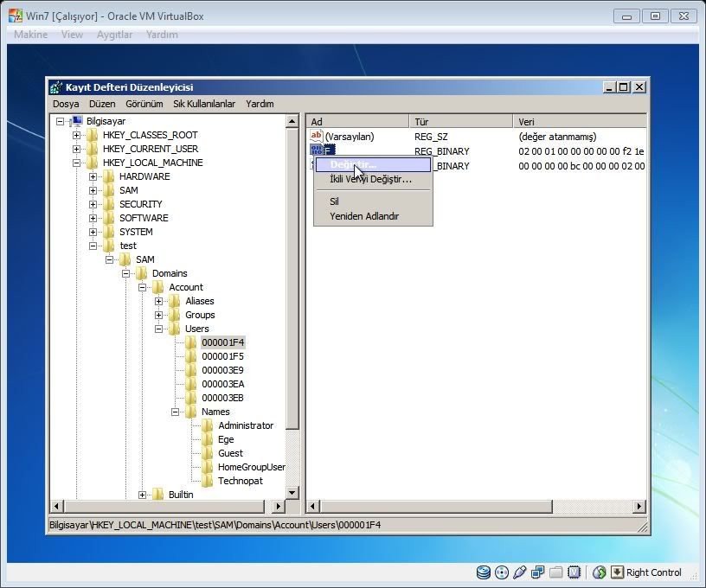Click the USB devices status icon
This screenshot has height=588, width=706.
click(x=520, y=572)
